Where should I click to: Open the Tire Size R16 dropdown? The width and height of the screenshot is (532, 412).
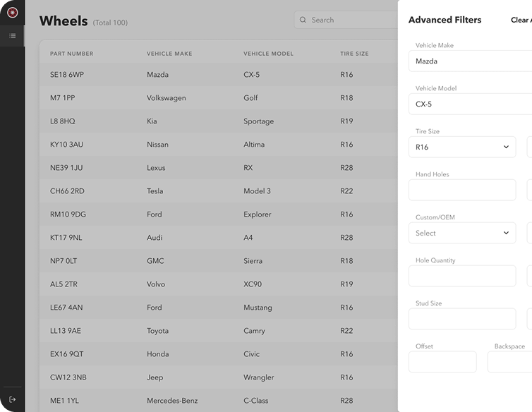(x=462, y=147)
